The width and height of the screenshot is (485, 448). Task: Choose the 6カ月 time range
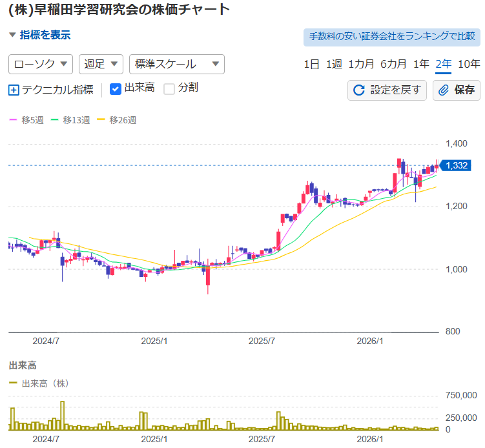pyautogui.click(x=393, y=64)
